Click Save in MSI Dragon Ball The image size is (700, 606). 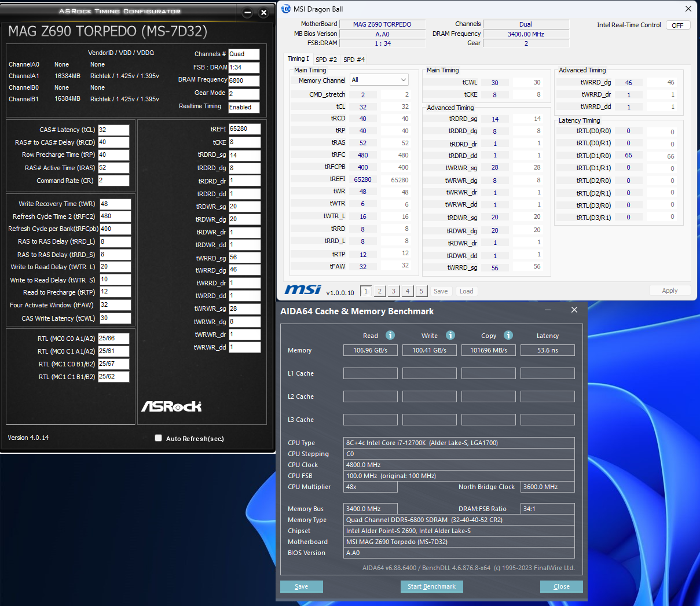441,291
